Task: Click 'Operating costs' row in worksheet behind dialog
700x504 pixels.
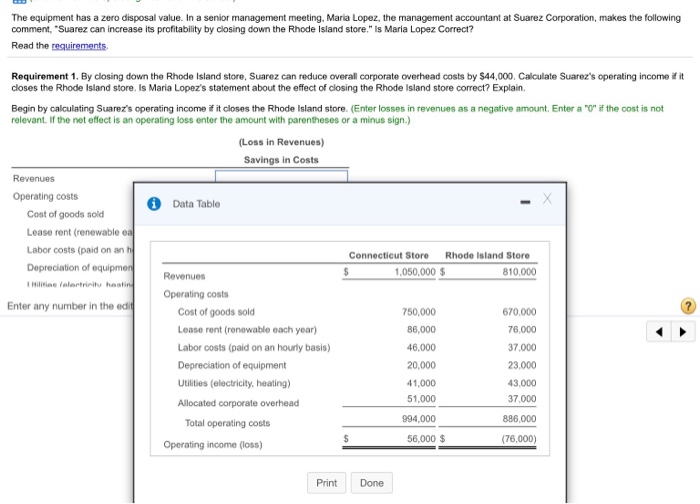Action: (45, 196)
